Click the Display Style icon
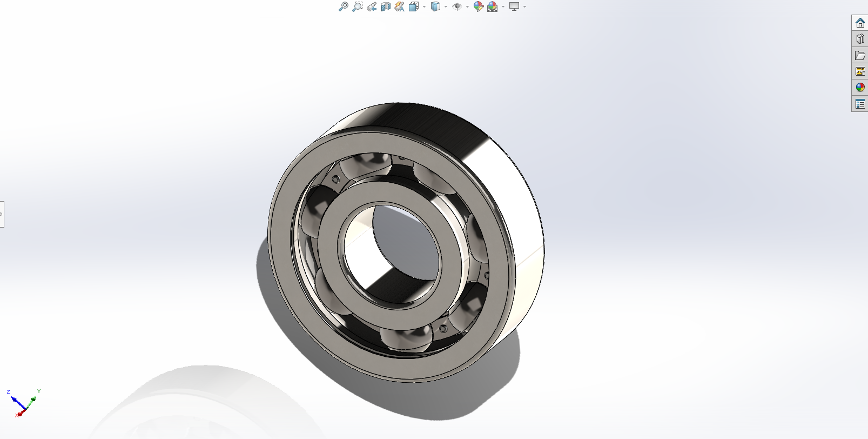This screenshot has width=868, height=439. [x=435, y=6]
